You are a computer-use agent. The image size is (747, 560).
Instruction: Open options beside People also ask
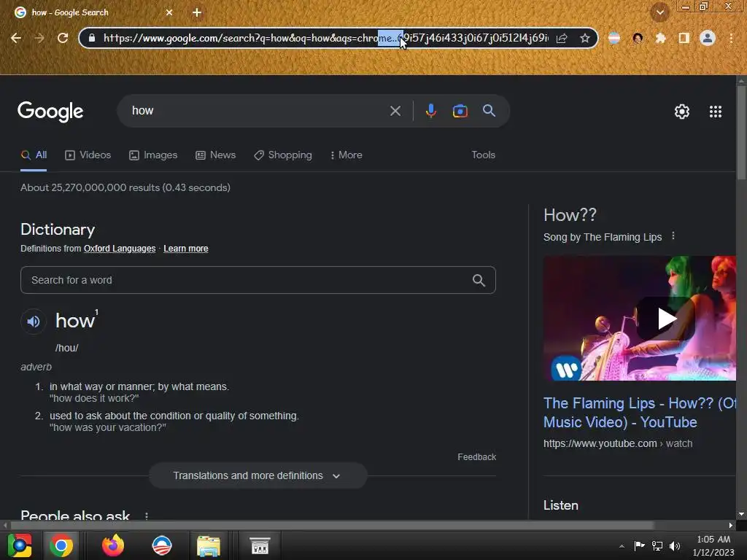(147, 516)
